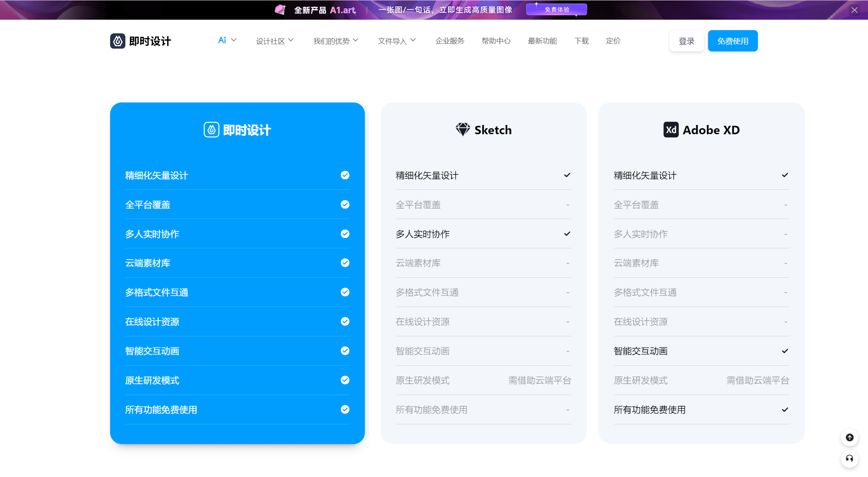Click the 免费使用 button
The width and height of the screenshot is (868, 477).
pyautogui.click(x=733, y=41)
